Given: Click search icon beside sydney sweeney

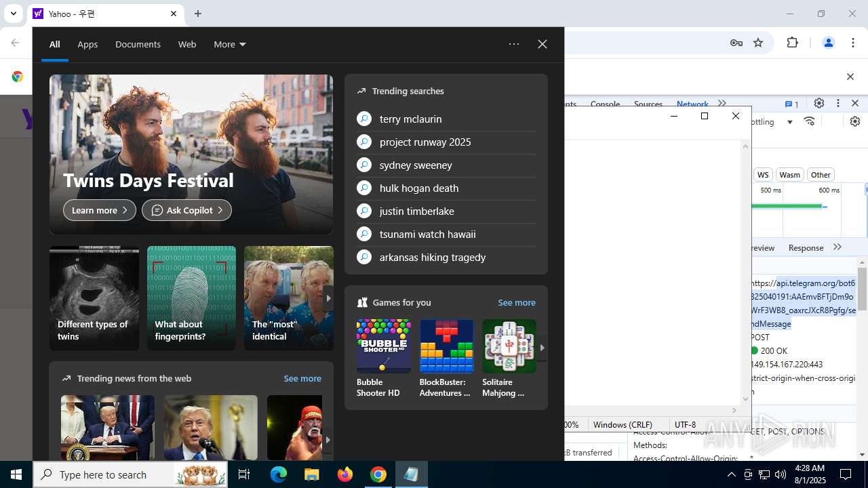Looking at the screenshot, I should [364, 165].
